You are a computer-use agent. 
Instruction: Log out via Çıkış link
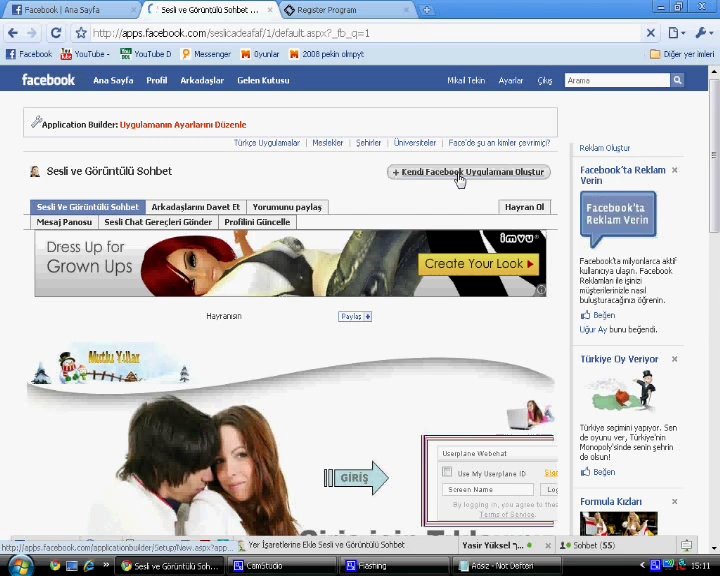(545, 80)
